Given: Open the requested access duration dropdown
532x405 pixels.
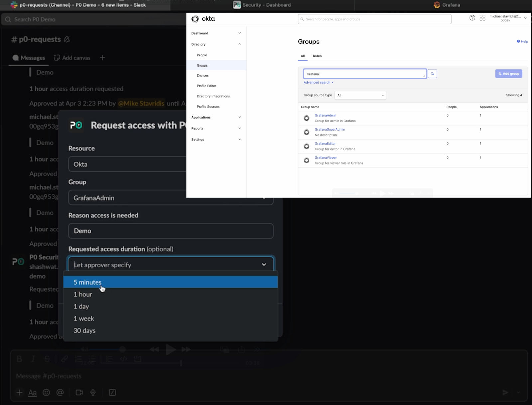Looking at the screenshot, I should [x=171, y=264].
